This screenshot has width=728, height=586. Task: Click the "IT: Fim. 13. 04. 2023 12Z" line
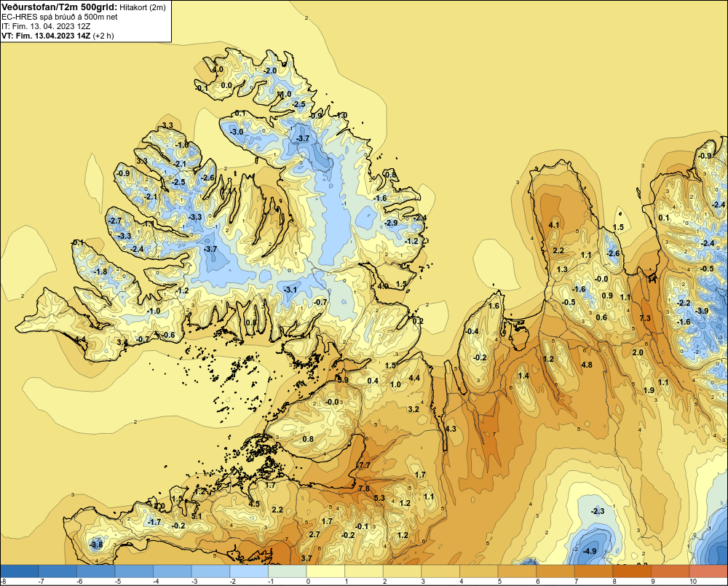(45, 26)
